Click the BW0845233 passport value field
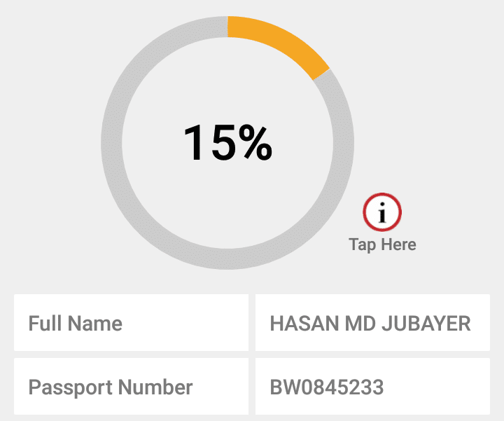Viewport: 504px width, 421px height. (372, 387)
